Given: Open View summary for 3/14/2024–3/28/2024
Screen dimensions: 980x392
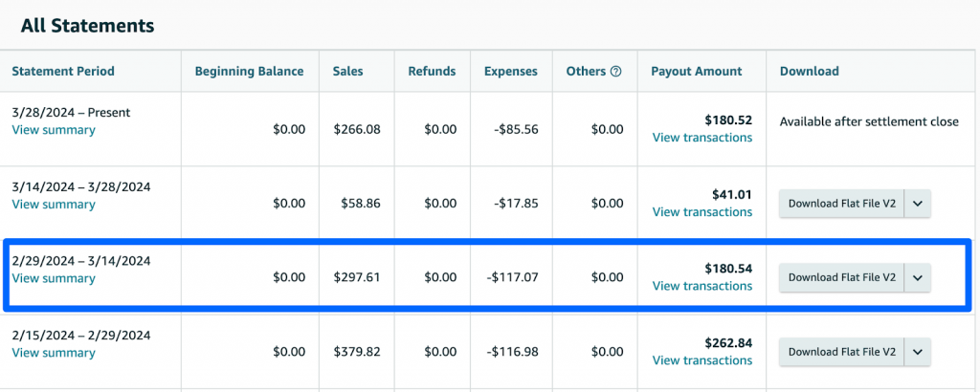Looking at the screenshot, I should [x=54, y=205].
